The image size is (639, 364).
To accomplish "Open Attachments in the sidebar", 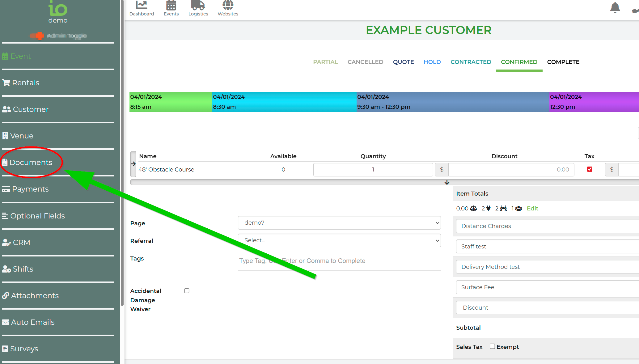I will 34,296.
